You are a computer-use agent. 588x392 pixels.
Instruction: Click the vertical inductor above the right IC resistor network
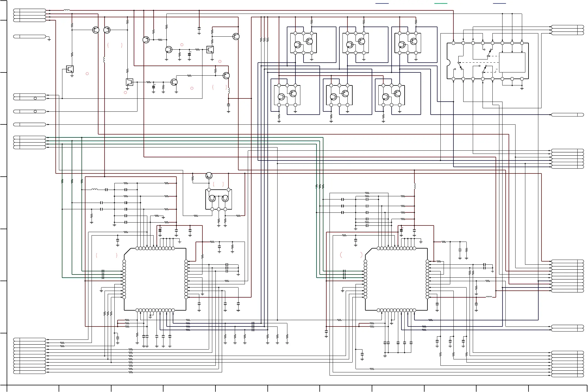414,186
